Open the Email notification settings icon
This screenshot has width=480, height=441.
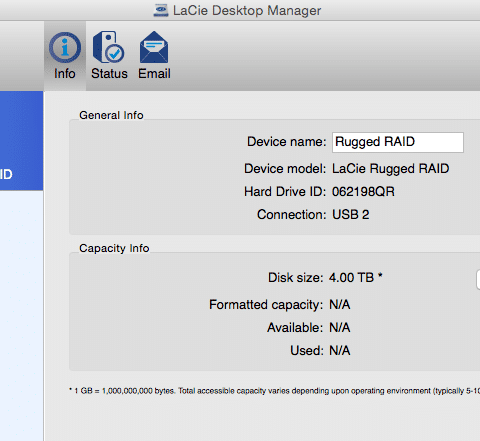pos(154,55)
